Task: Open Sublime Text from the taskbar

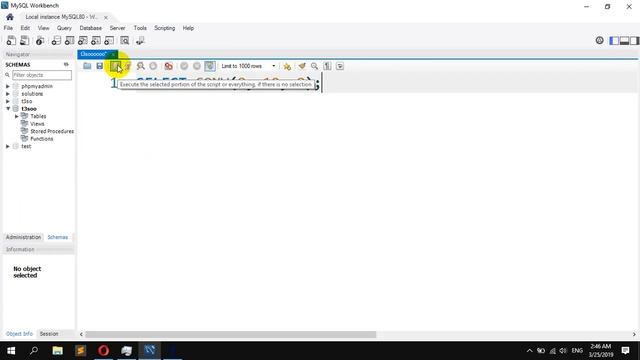Action: coord(80,351)
